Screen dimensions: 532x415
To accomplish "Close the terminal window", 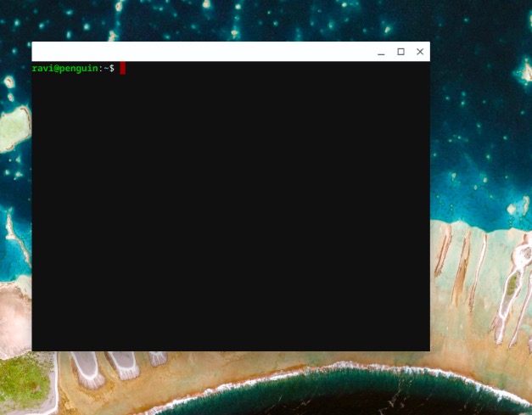I will tap(420, 52).
